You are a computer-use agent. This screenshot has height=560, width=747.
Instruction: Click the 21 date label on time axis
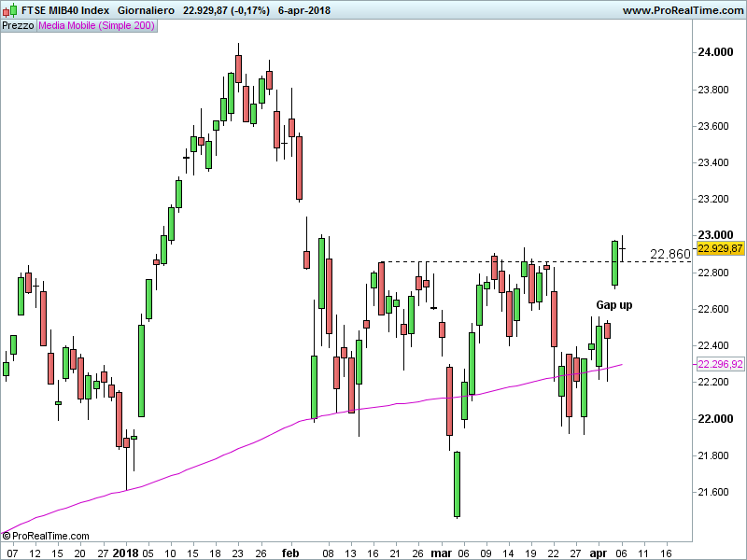(395, 553)
